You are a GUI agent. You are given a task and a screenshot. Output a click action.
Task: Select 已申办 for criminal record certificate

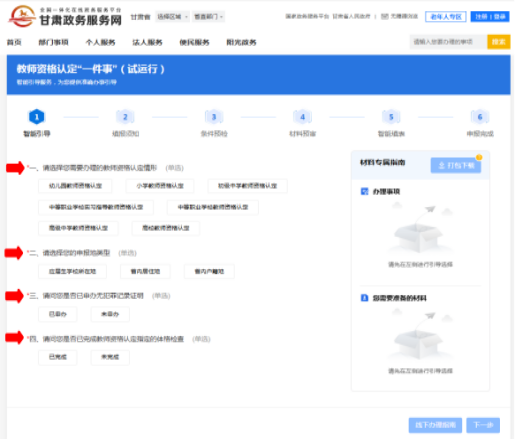coord(58,314)
